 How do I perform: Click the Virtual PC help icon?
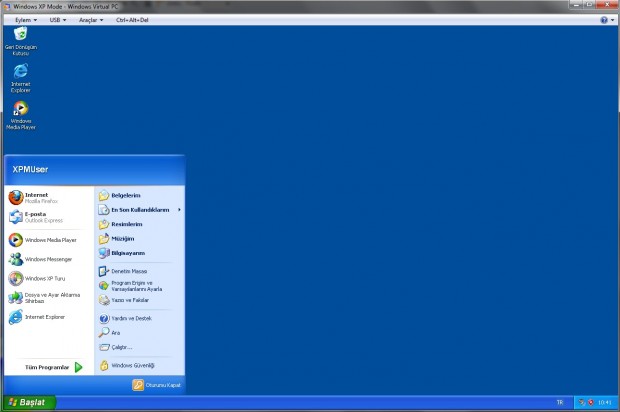point(604,20)
